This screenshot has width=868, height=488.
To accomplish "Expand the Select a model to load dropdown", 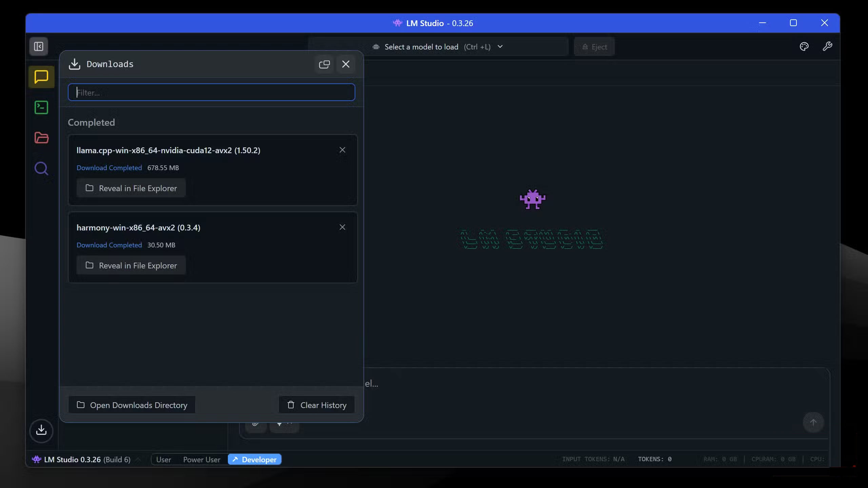I will click(500, 46).
